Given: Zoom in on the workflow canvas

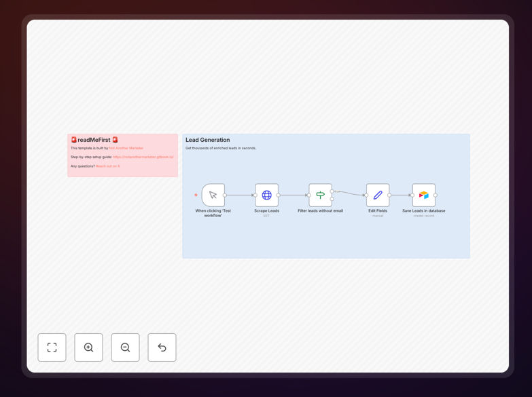Looking at the screenshot, I should 88,347.
